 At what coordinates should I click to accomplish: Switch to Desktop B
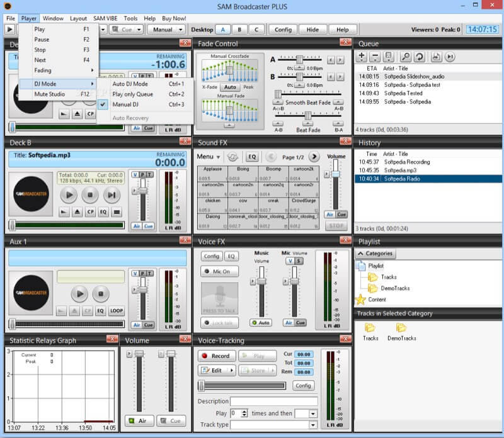click(x=239, y=30)
